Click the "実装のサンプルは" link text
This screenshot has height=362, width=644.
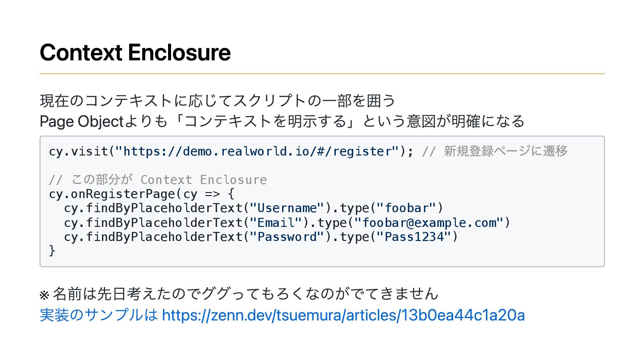click(99, 315)
